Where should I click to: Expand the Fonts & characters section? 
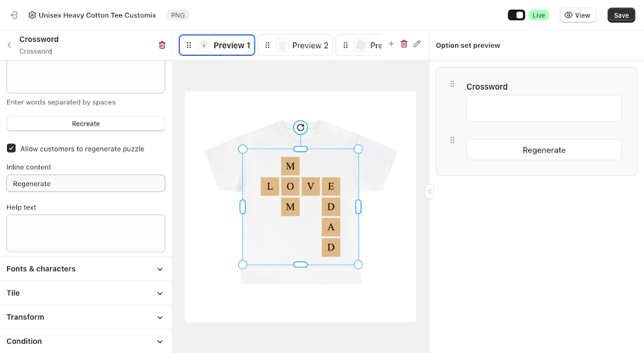86,269
